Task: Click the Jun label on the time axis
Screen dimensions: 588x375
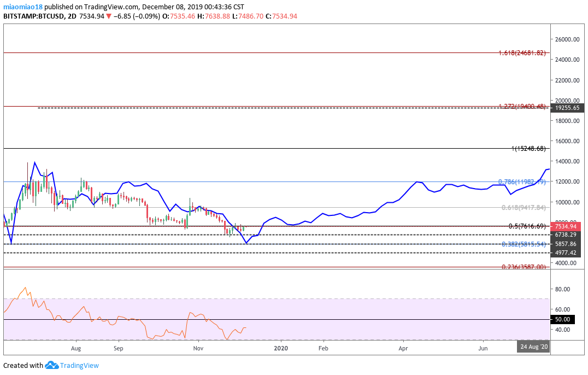Action: coord(483,348)
